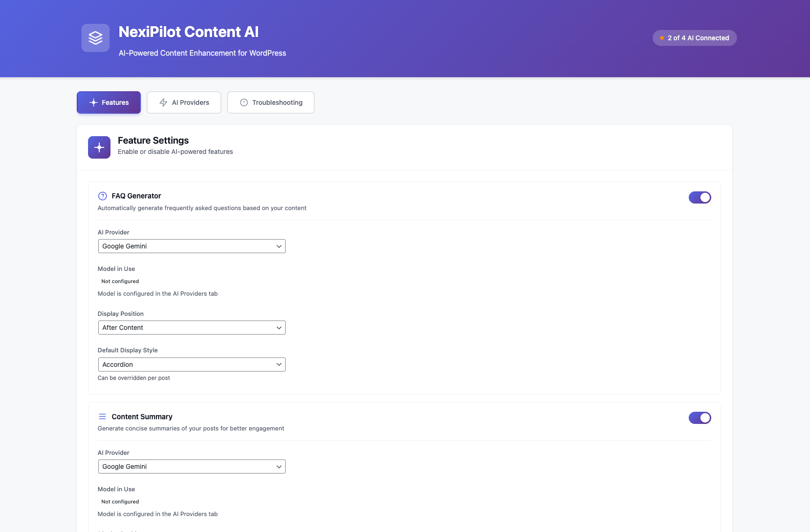Click the Not configured model status text
The height and width of the screenshot is (532, 810).
[x=120, y=281]
